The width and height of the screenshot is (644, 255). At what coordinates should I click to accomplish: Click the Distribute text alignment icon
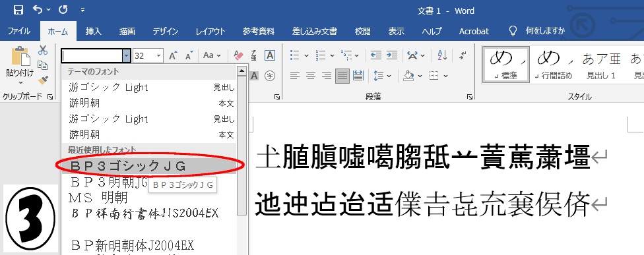(358, 75)
